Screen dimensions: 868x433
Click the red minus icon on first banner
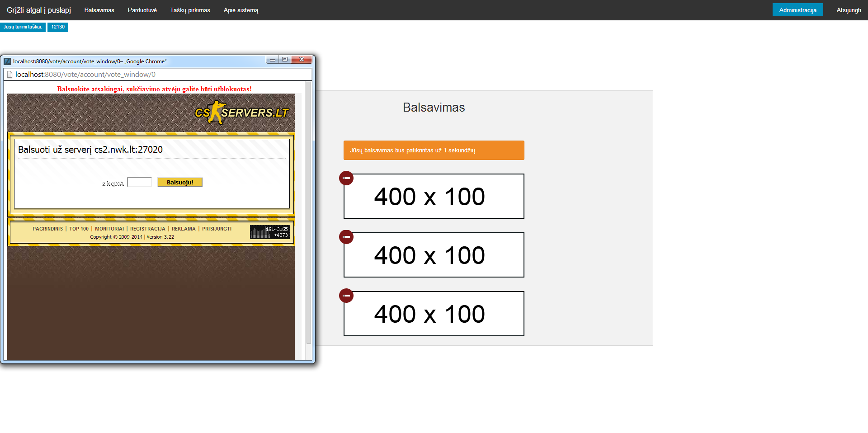pyautogui.click(x=346, y=178)
